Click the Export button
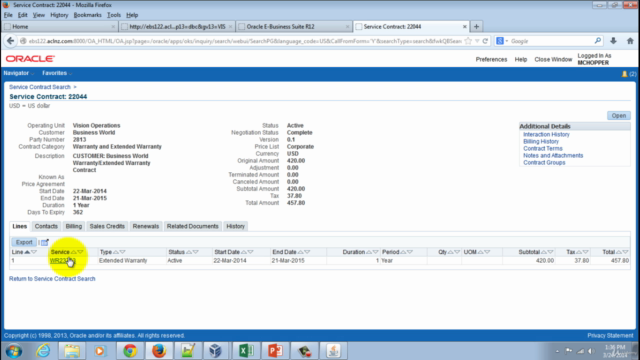 coord(24,242)
